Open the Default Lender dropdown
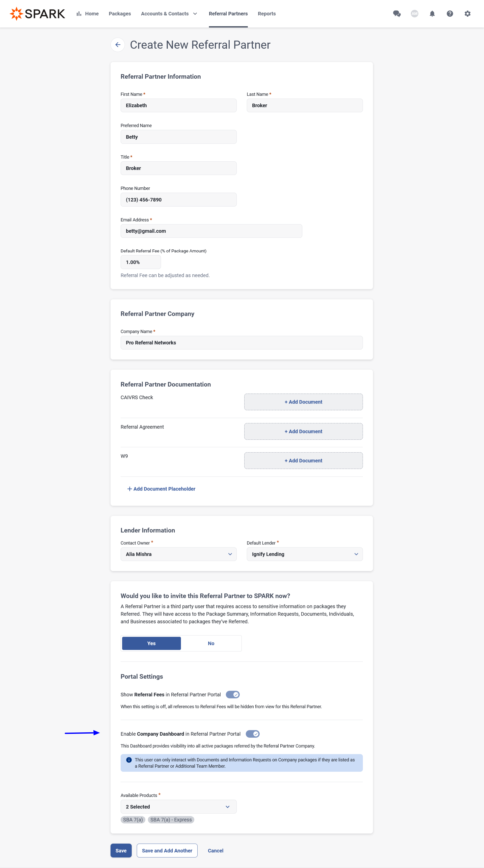Viewport: 484px width, 868px height. pos(305,554)
